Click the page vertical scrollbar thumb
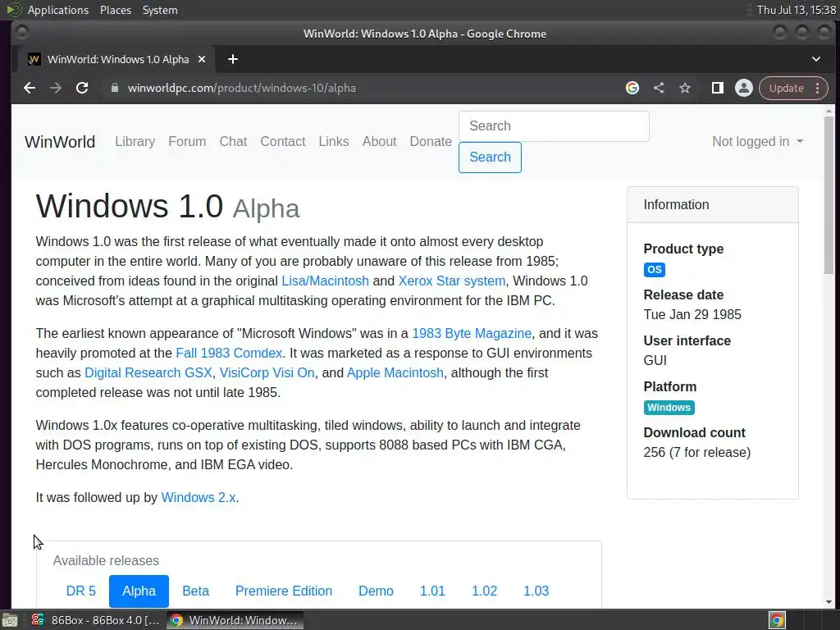Screen dimensions: 840x630 pos(829,195)
